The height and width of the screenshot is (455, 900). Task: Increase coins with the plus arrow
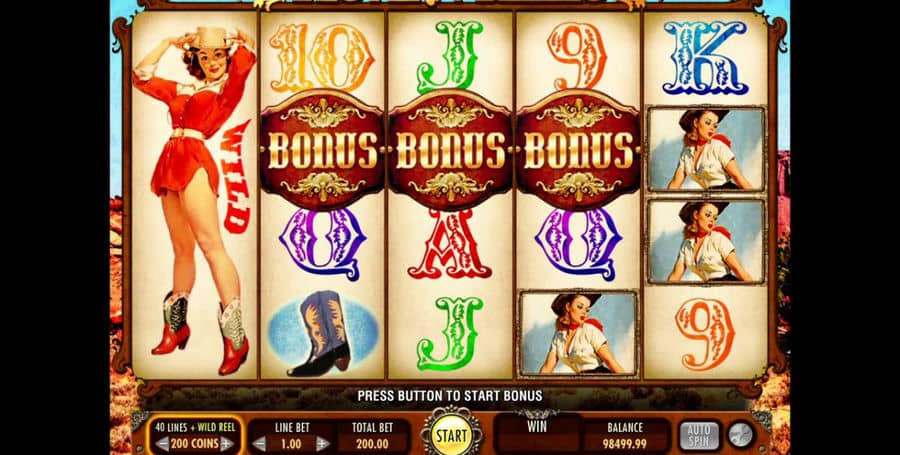point(227,444)
